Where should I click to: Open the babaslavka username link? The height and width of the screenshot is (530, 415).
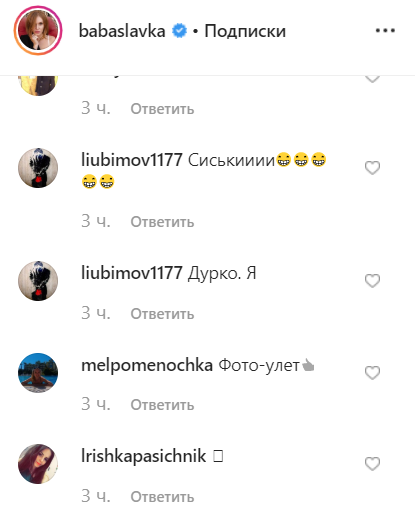point(122,31)
